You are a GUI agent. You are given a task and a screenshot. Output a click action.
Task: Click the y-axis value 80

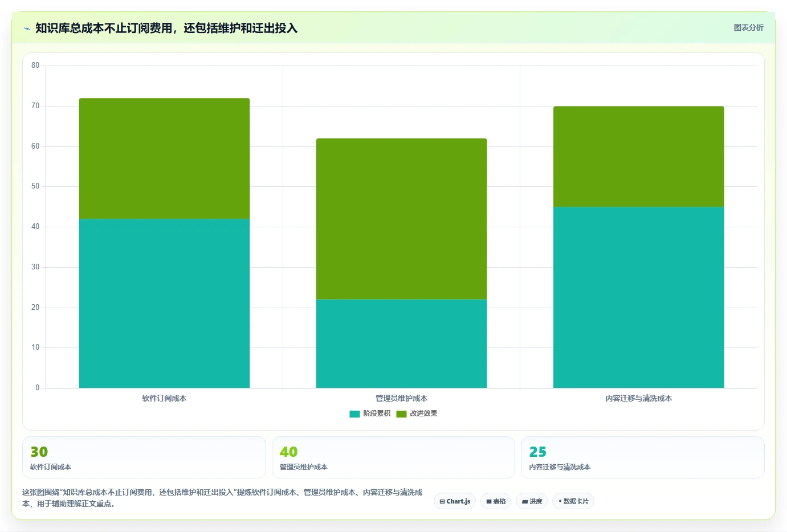pos(35,66)
